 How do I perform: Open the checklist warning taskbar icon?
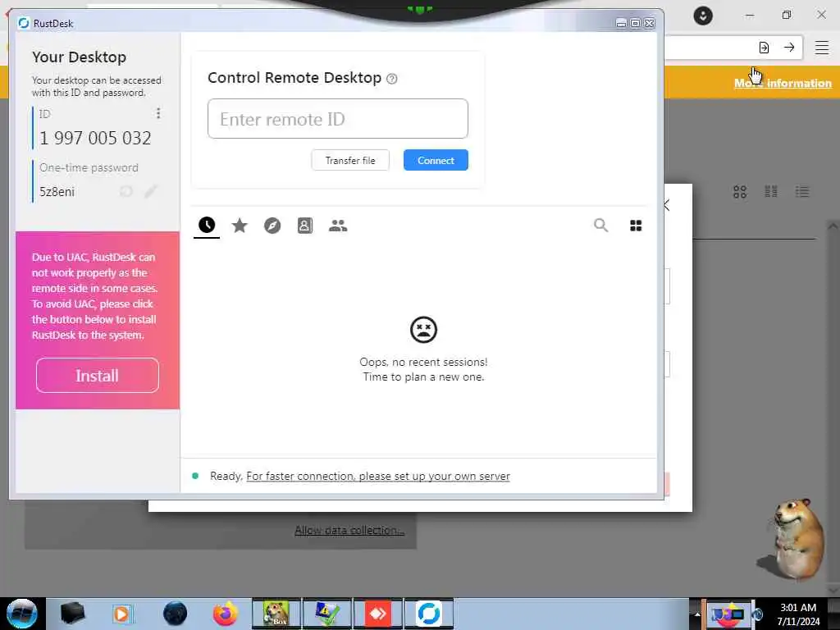[327, 614]
